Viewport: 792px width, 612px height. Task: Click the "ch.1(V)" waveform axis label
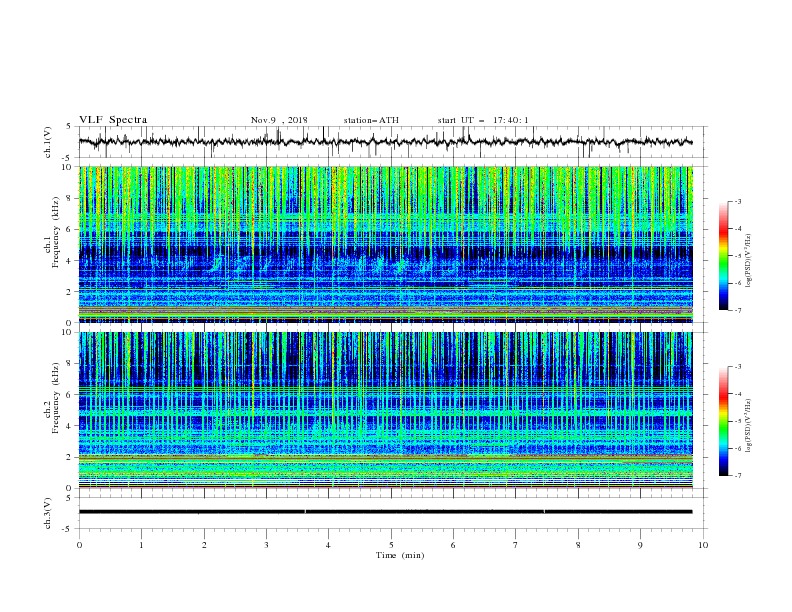pyautogui.click(x=48, y=142)
